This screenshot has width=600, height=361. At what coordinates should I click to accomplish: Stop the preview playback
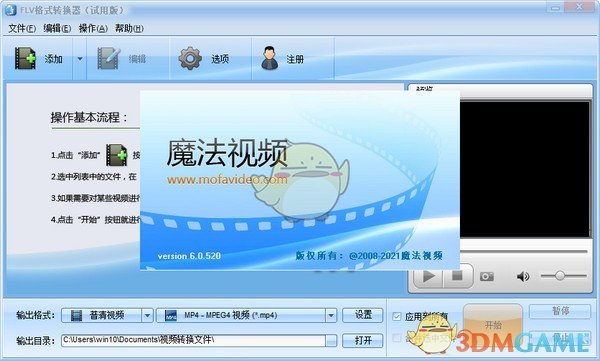(x=458, y=276)
